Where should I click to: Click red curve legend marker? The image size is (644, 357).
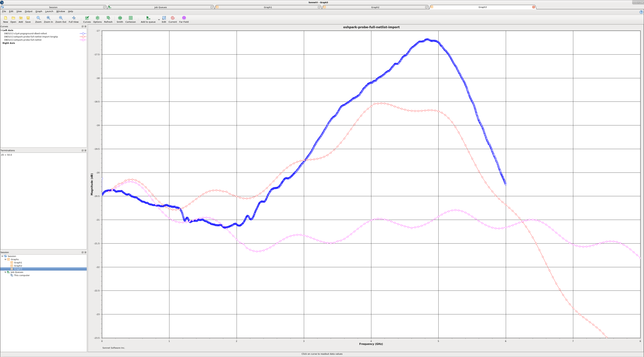coord(83,37)
